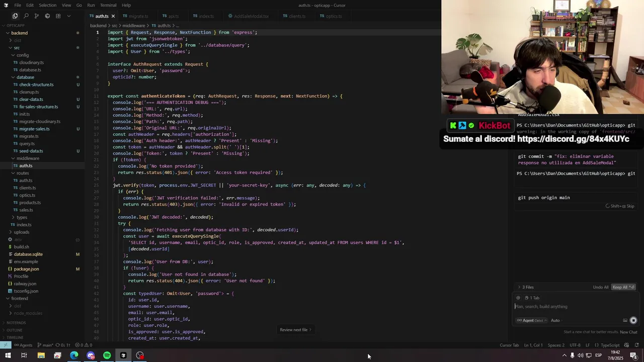Open Discord from the taskbar
This screenshot has height=362, width=644.
[x=91, y=355]
